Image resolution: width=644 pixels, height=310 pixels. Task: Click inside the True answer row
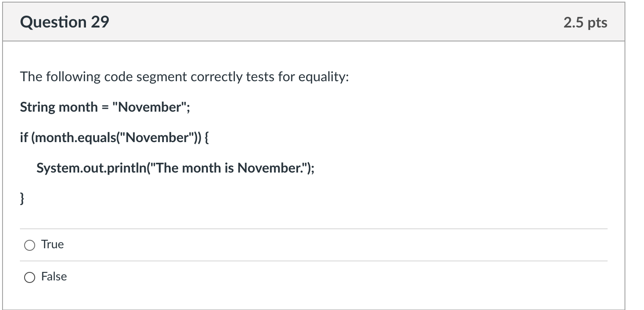[x=169, y=244]
